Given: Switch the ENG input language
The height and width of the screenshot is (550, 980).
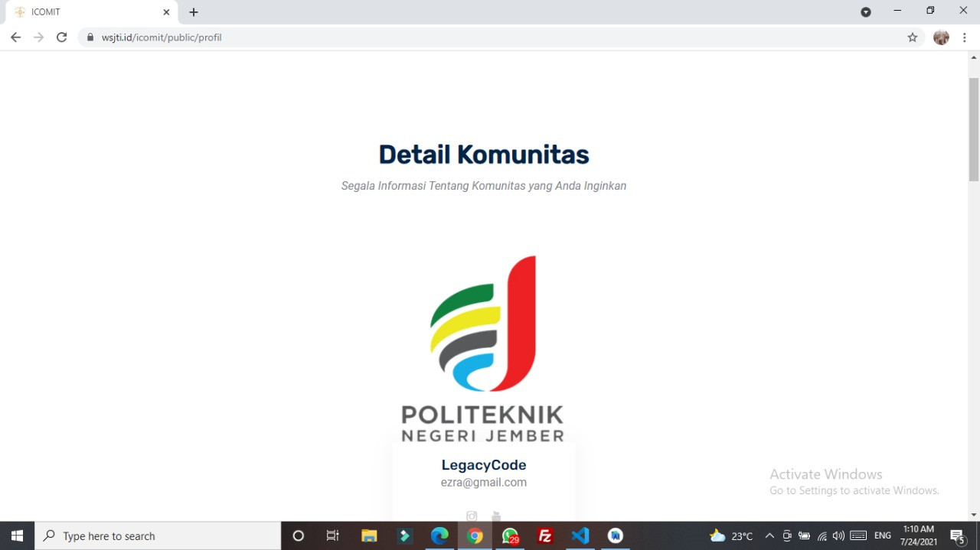Looking at the screenshot, I should coord(883,535).
